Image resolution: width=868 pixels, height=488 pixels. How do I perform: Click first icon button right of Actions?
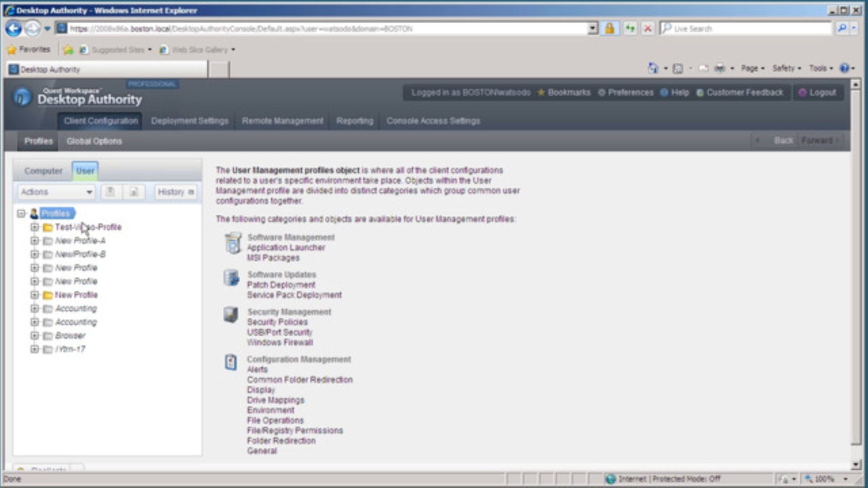click(110, 192)
